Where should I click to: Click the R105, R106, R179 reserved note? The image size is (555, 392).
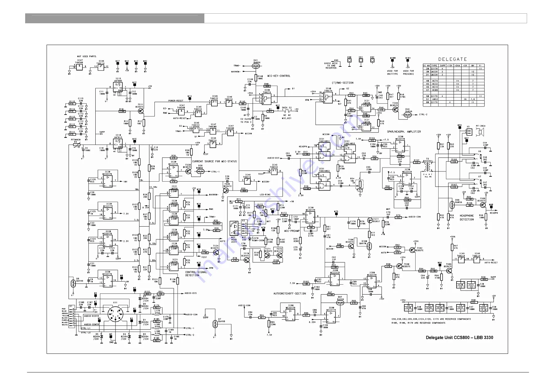click(x=418, y=323)
